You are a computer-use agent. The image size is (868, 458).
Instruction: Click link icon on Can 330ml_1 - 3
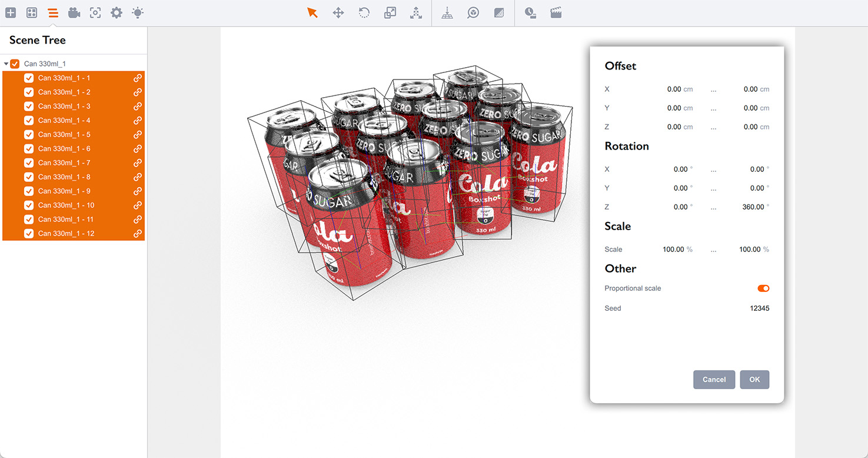click(138, 106)
